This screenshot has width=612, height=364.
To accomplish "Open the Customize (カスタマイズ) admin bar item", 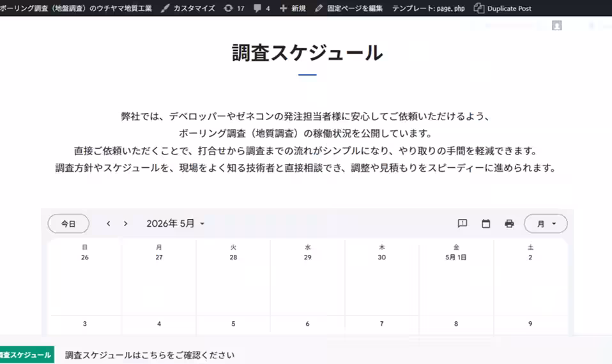I will pyautogui.click(x=188, y=8).
